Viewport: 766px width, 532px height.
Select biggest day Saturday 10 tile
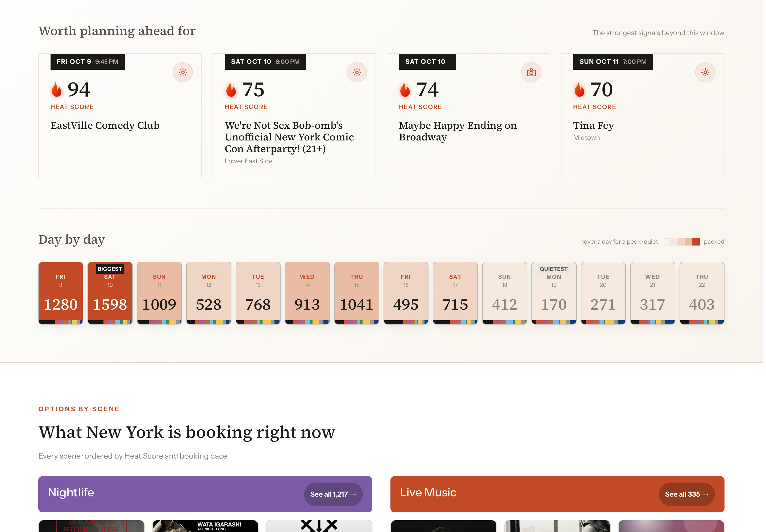coord(110,293)
